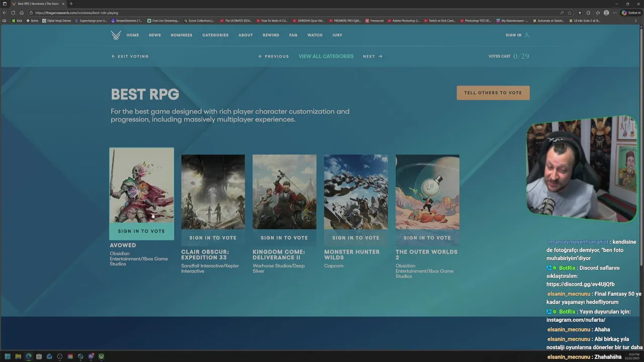Click SIGN IN TO VOTE for Monster Hunter Wilds
This screenshot has height=362, width=644.
(x=356, y=238)
